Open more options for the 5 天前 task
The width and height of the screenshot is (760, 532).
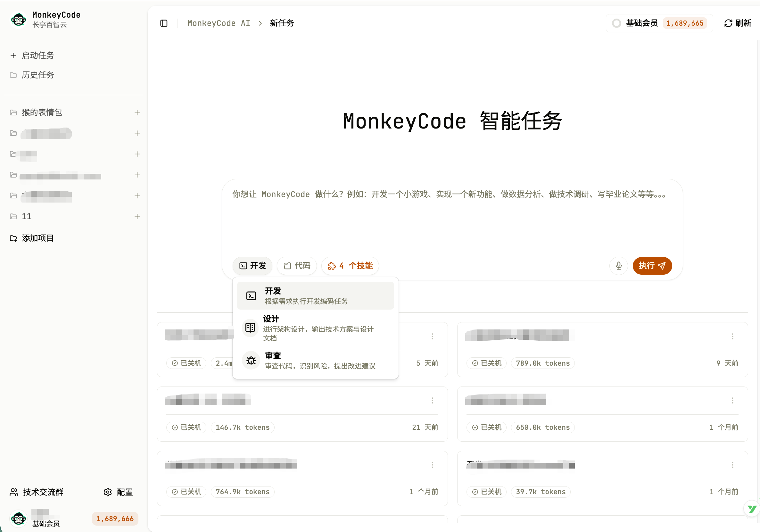[x=432, y=337]
